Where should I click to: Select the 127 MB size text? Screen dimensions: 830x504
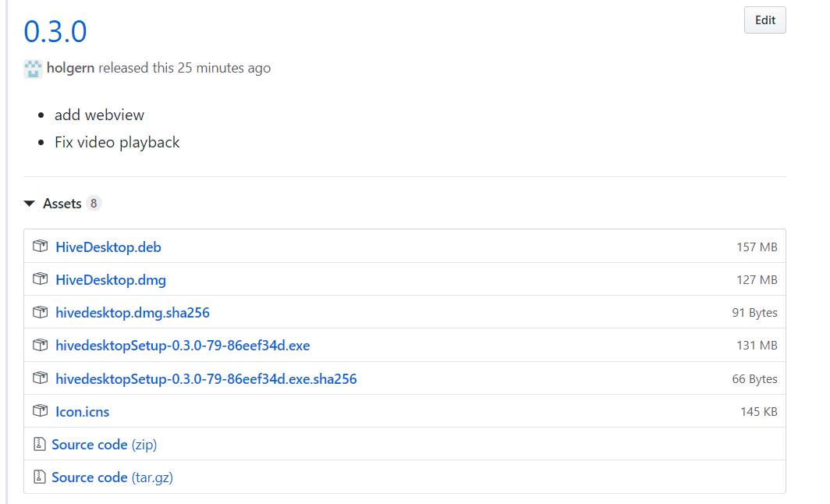point(757,280)
